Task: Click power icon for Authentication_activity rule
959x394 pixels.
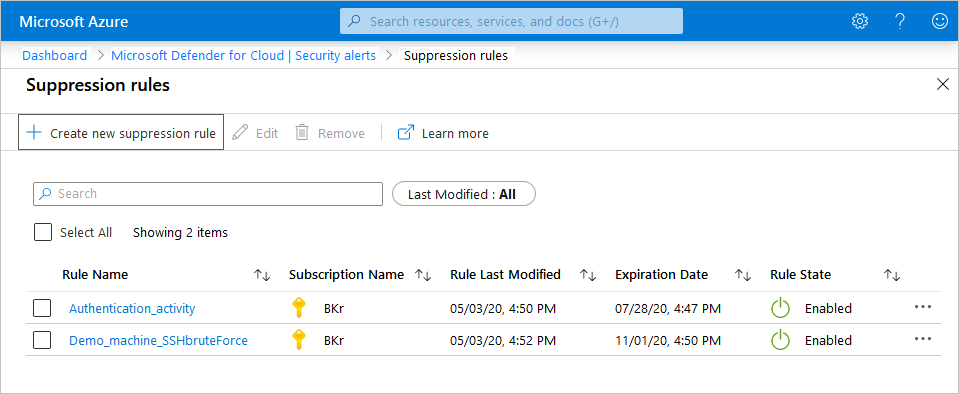Action: point(780,308)
